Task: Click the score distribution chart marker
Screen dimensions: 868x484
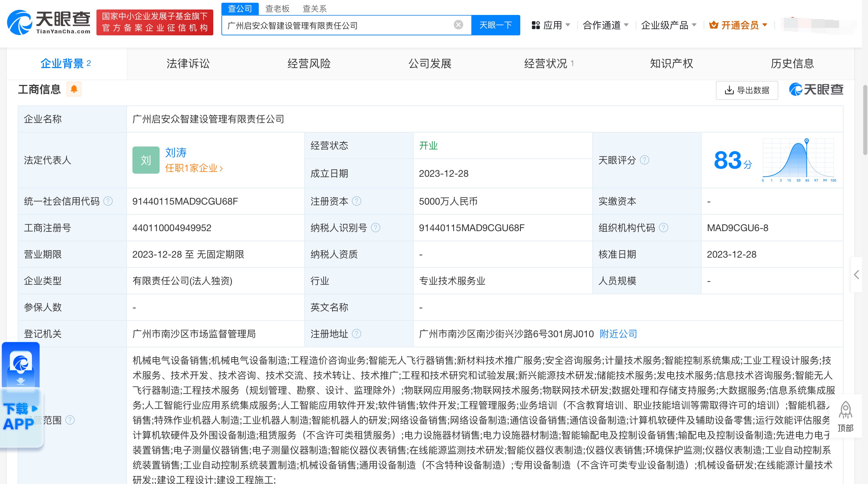Action: click(x=807, y=141)
